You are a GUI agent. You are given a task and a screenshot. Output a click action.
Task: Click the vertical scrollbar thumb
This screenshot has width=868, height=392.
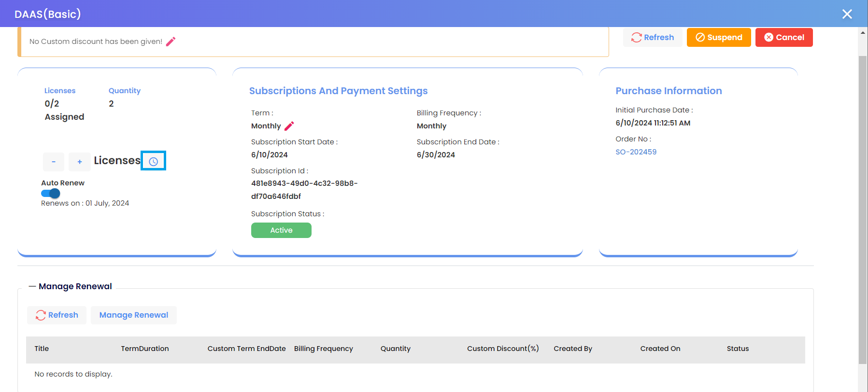(863, 210)
